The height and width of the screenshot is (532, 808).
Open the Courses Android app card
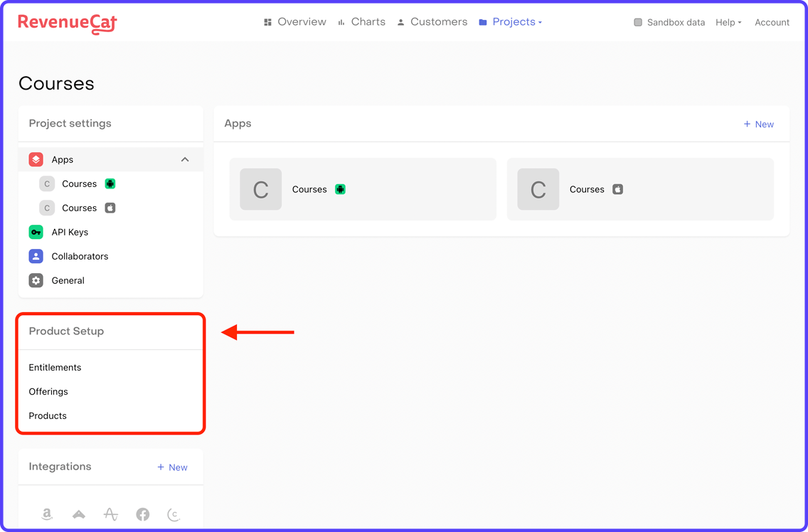tap(363, 189)
